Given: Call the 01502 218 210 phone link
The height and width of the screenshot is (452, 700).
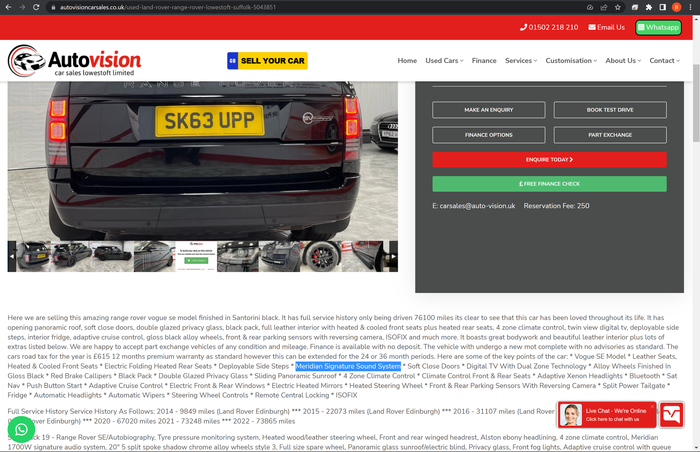Looking at the screenshot, I should coord(549,27).
